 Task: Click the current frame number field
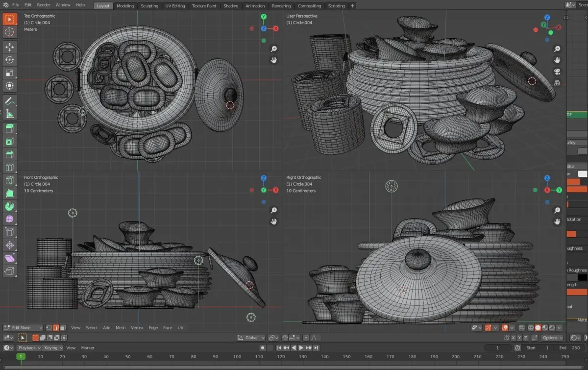pyautogui.click(x=497, y=348)
